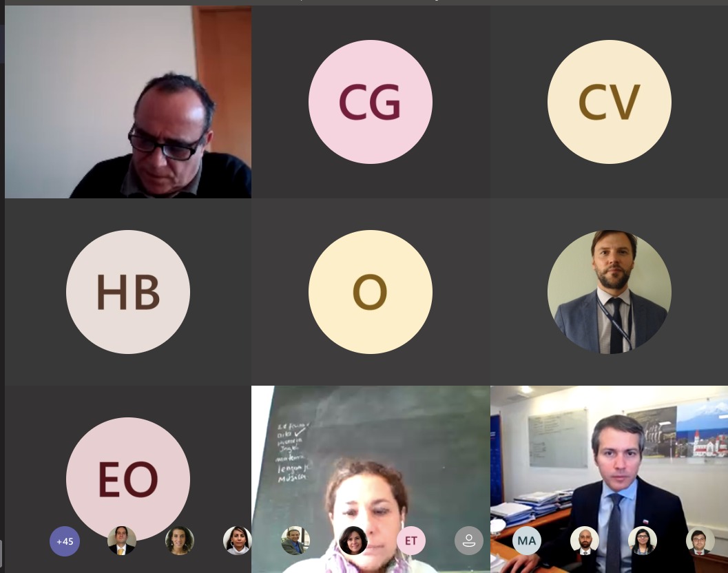
Task: Click small avatar of woman with glasses
Action: tap(642, 541)
